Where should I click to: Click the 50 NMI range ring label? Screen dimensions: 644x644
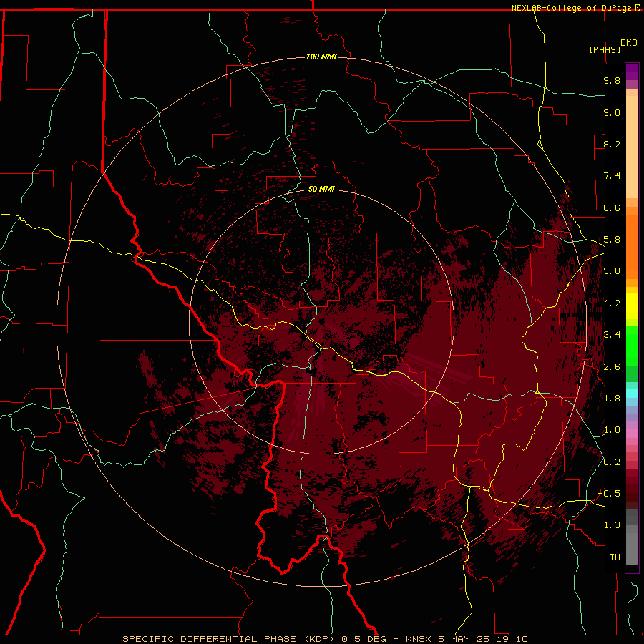point(321,189)
